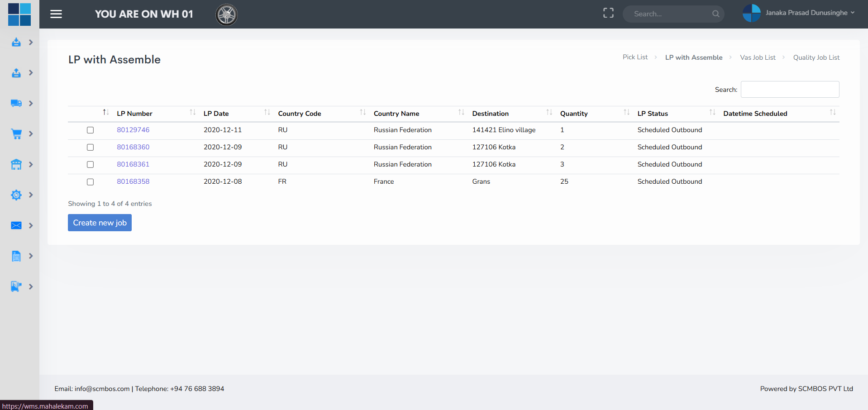
Task: Open the gear settings sidebar icon
Action: click(16, 195)
